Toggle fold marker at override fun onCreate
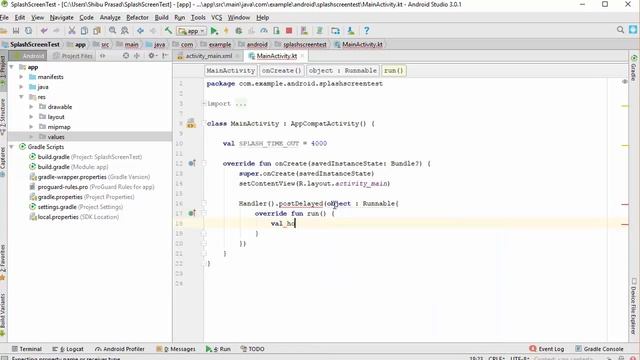The image size is (640, 360). [x=204, y=163]
